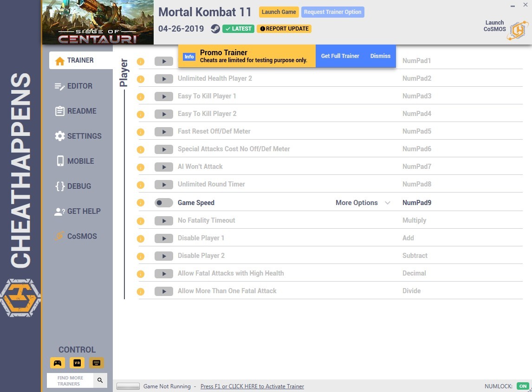
Task: Activate Fast Reset Off/Def Meter play toggle
Action: (163, 132)
